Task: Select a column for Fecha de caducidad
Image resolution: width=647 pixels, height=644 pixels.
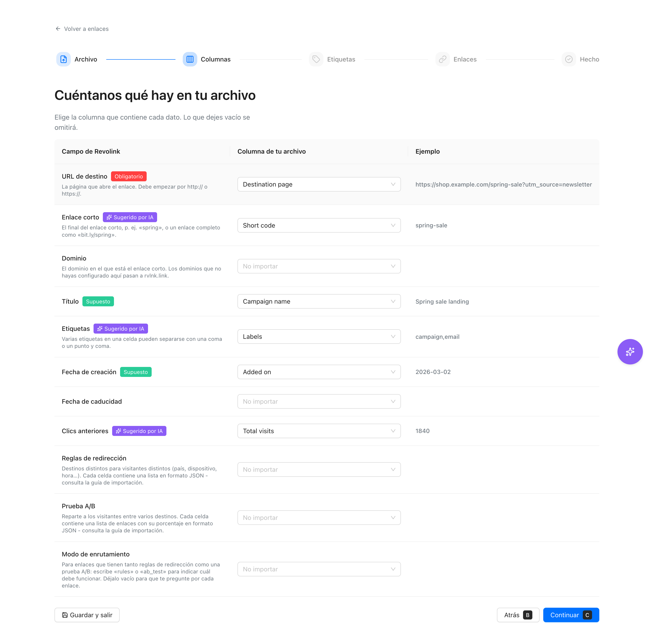Action: pyautogui.click(x=319, y=401)
